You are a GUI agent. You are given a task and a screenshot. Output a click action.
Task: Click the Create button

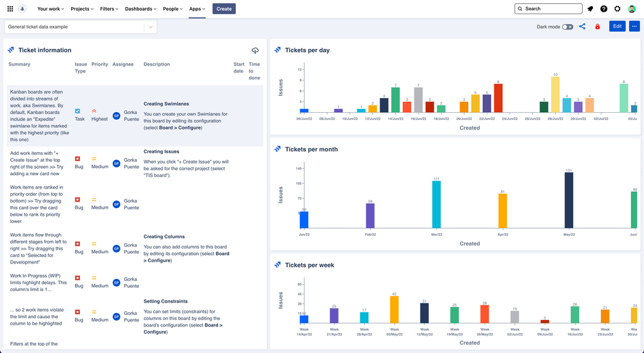(x=224, y=8)
